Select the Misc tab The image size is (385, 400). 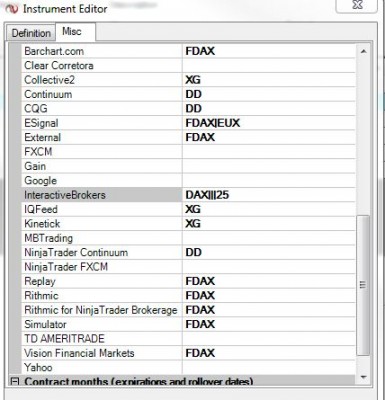pyautogui.click(x=75, y=32)
